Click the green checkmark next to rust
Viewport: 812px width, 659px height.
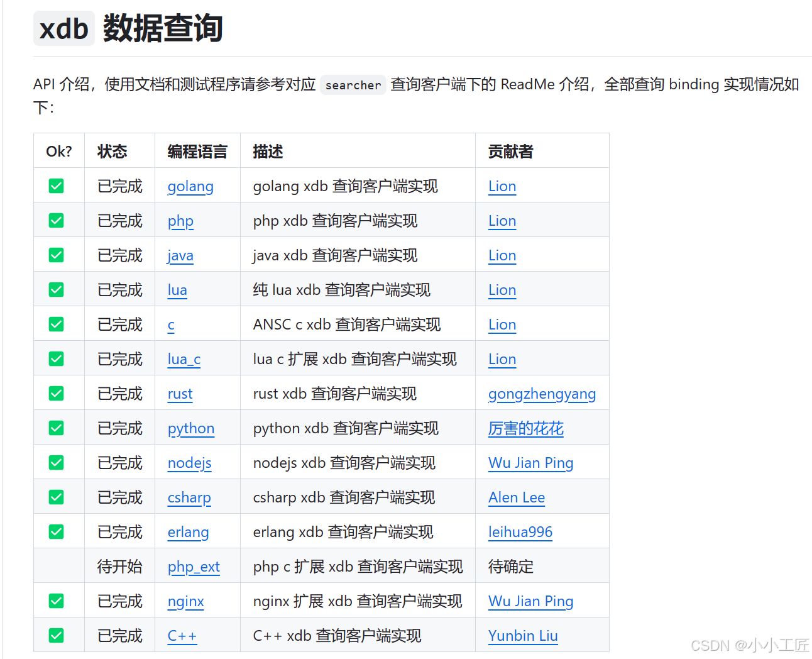point(56,393)
